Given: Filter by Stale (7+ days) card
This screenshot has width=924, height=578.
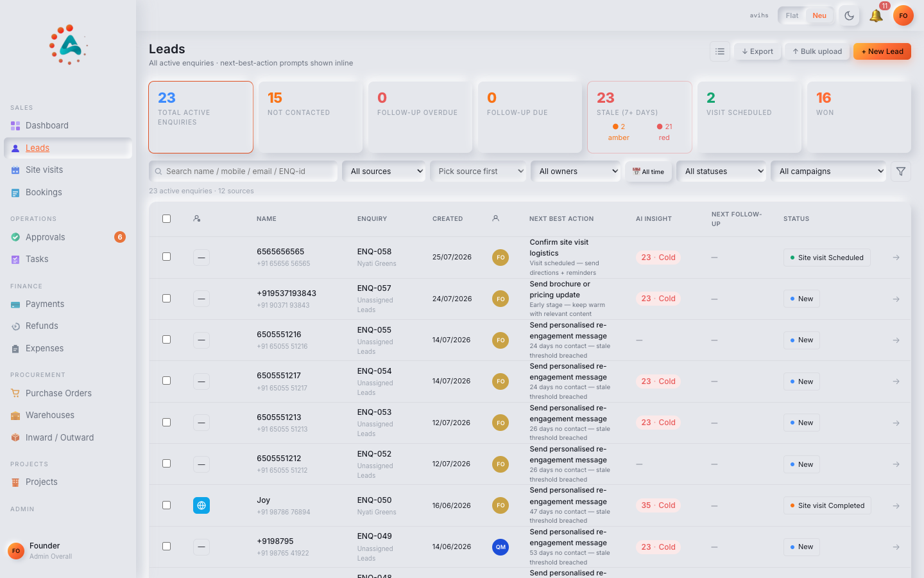Looking at the screenshot, I should coord(640,117).
